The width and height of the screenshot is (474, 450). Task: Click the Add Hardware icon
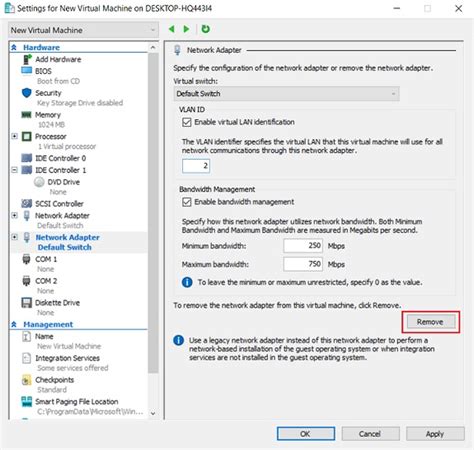point(27,59)
